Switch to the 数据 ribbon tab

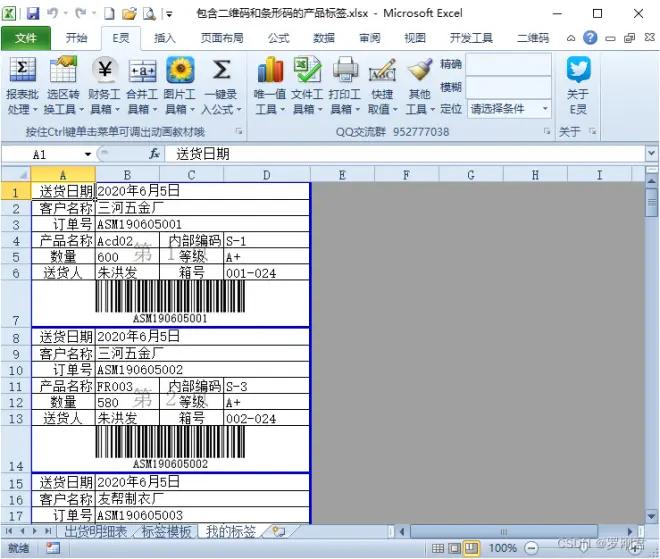pyautogui.click(x=324, y=38)
